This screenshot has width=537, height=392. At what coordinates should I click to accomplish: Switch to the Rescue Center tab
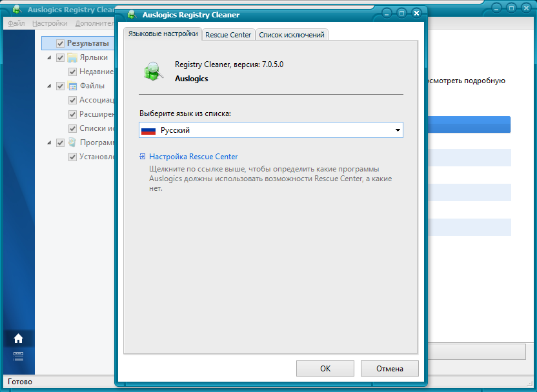[228, 35]
